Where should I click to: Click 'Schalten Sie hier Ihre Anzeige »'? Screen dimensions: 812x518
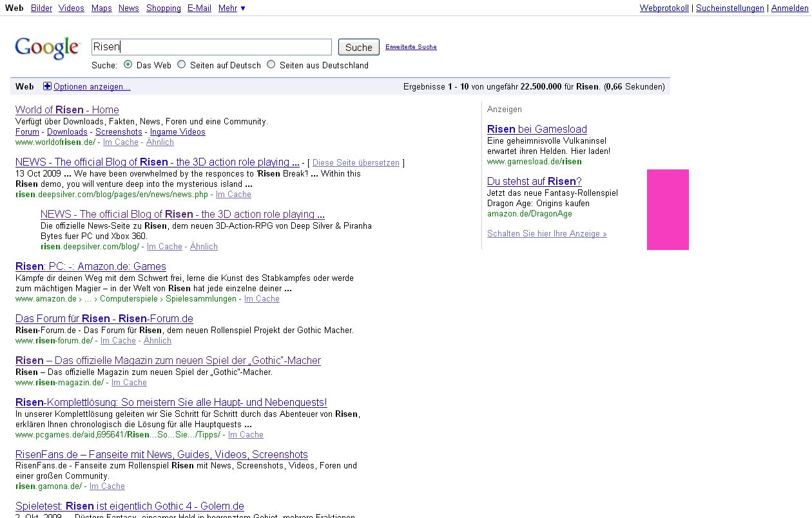pos(547,233)
